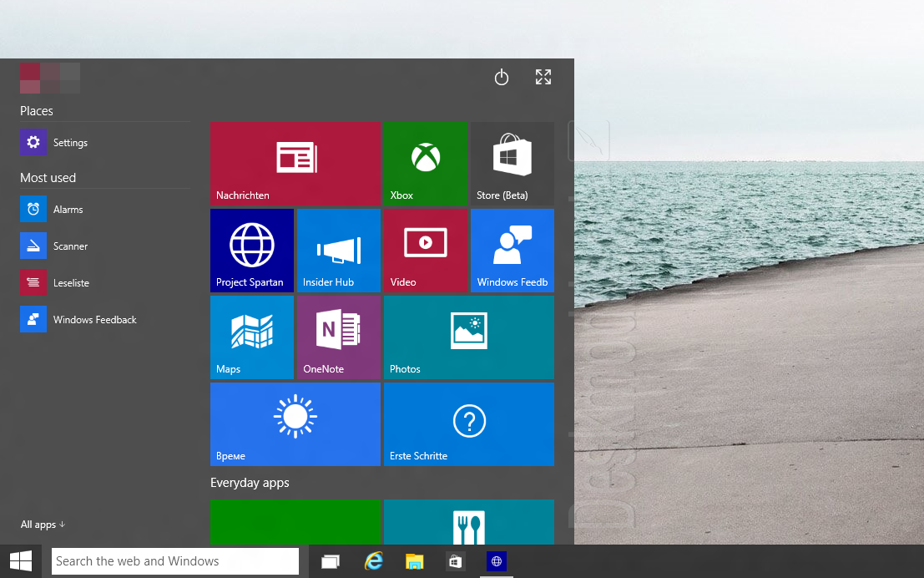This screenshot has width=924, height=578.
Task: Open Settings from Places list
Action: 105,142
